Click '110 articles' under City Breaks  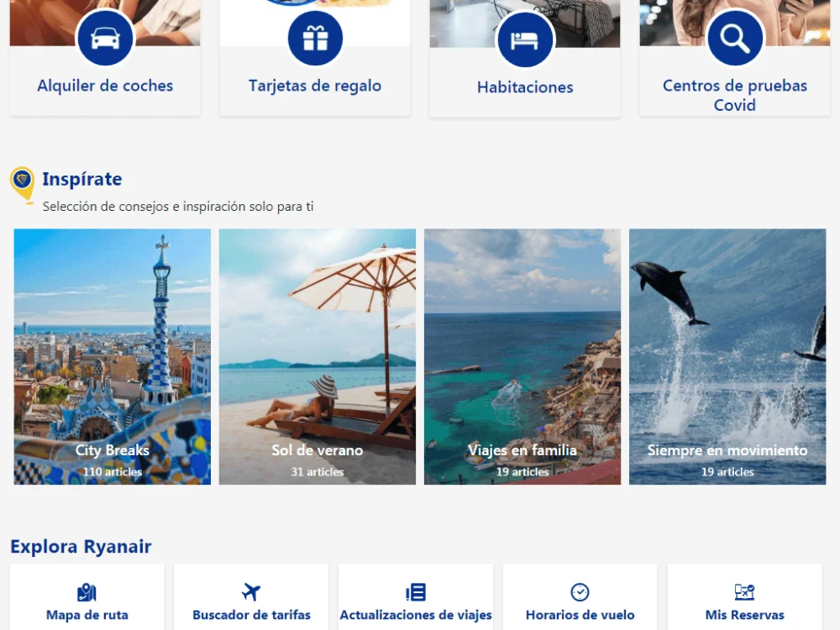point(112,472)
